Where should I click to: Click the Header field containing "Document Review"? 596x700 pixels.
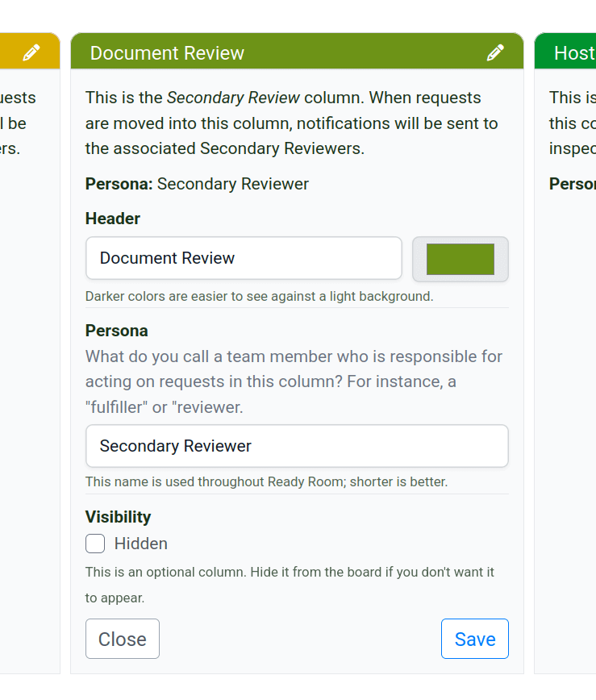243,258
